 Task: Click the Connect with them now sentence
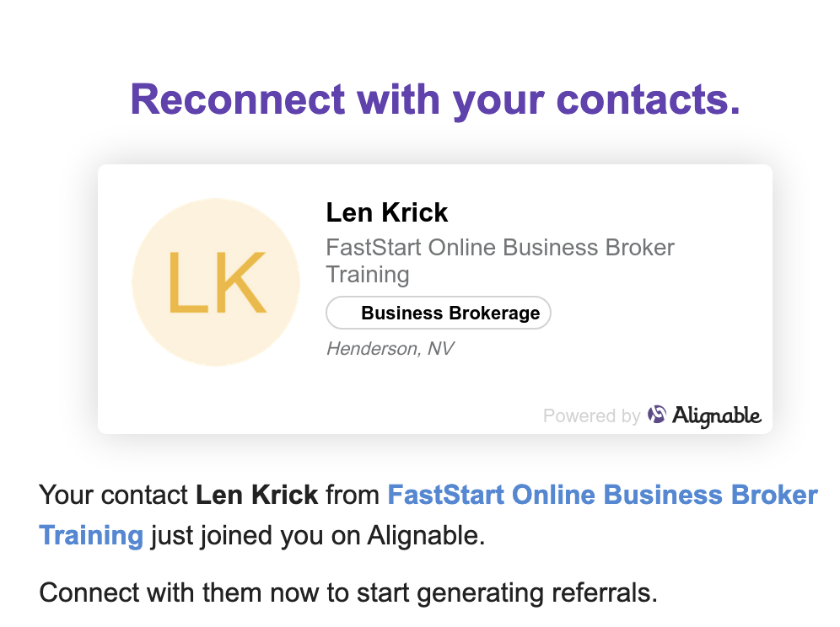coord(348,592)
